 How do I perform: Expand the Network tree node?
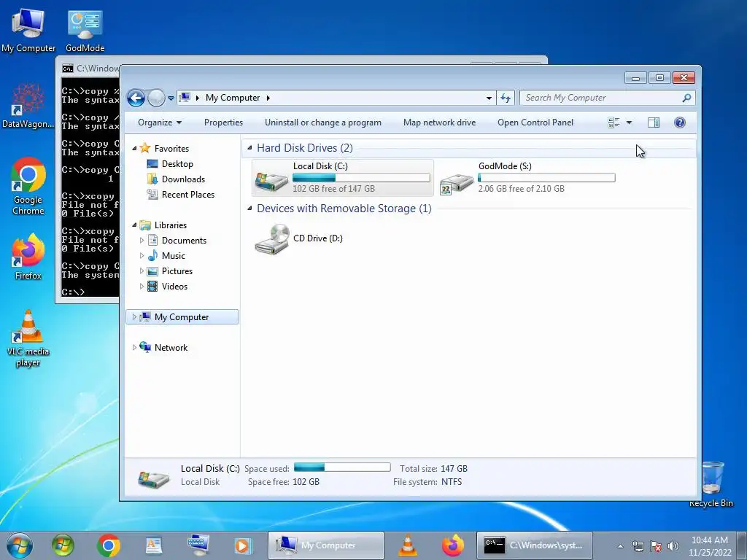[134, 348]
